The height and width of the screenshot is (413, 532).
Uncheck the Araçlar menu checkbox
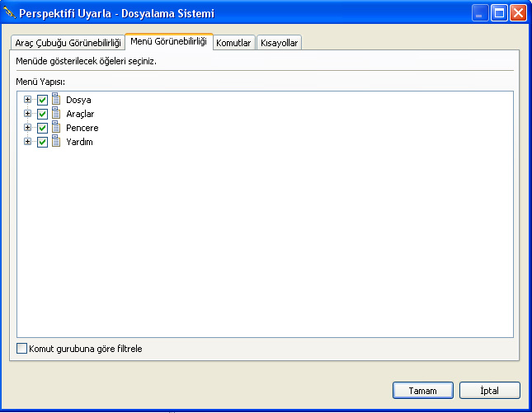tap(43, 114)
